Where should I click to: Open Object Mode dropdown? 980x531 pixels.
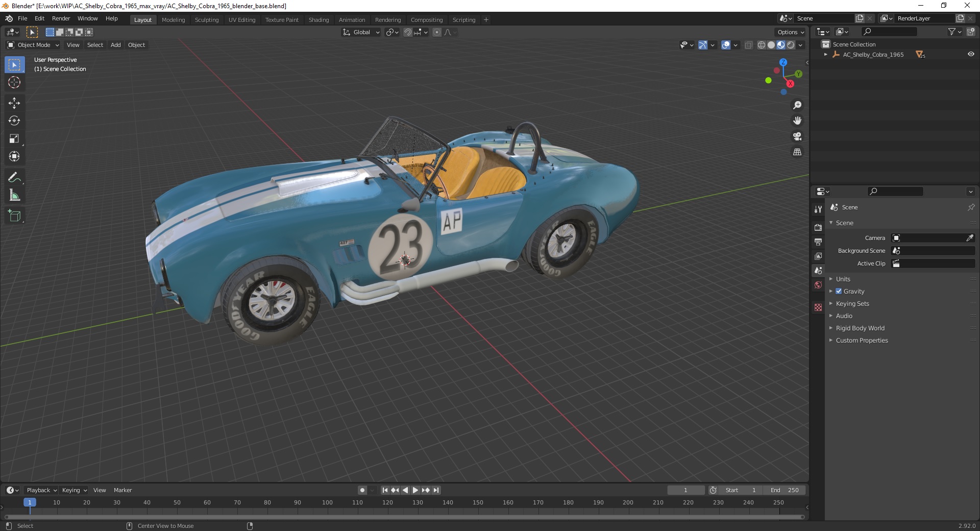click(x=33, y=45)
